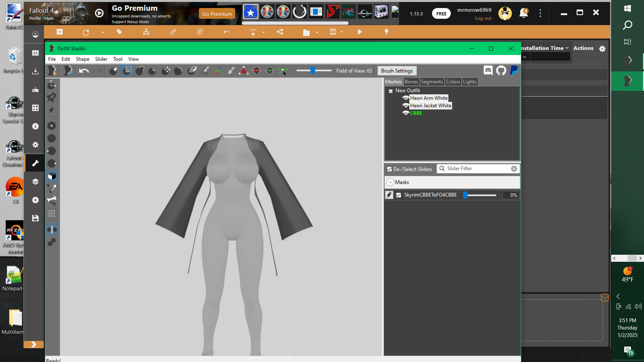Open the Slider menu
644x362 pixels.
(x=101, y=59)
